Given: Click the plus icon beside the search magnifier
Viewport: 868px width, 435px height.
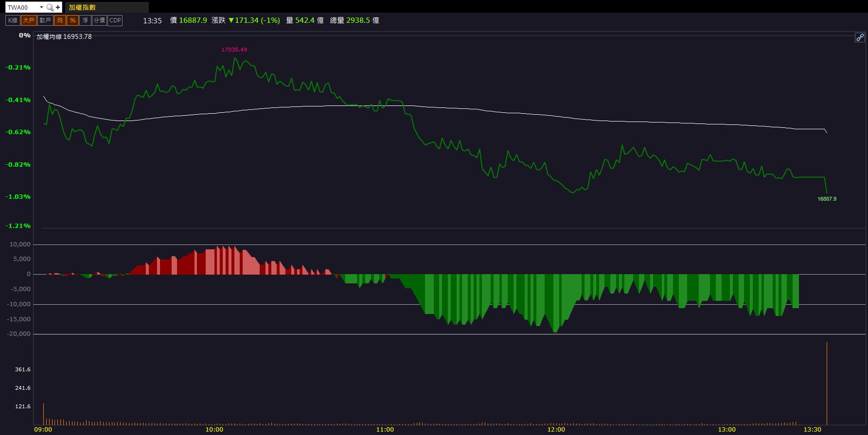Looking at the screenshot, I should tap(58, 7).
